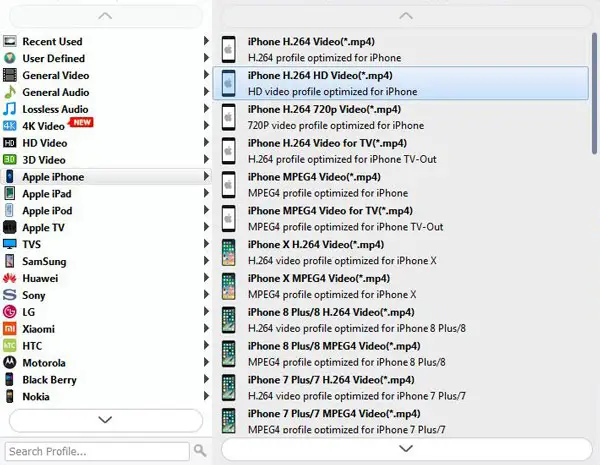Select iPhone H.264 720p Video(*.mp4) profile
Screen dimensions: 600x465
(401, 117)
